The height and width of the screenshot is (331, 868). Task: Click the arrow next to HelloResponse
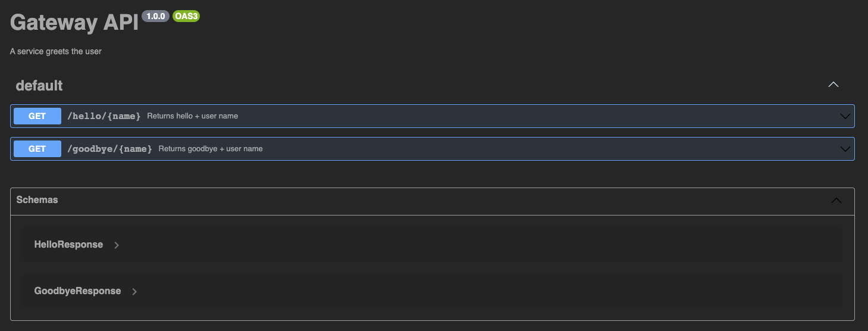point(117,245)
